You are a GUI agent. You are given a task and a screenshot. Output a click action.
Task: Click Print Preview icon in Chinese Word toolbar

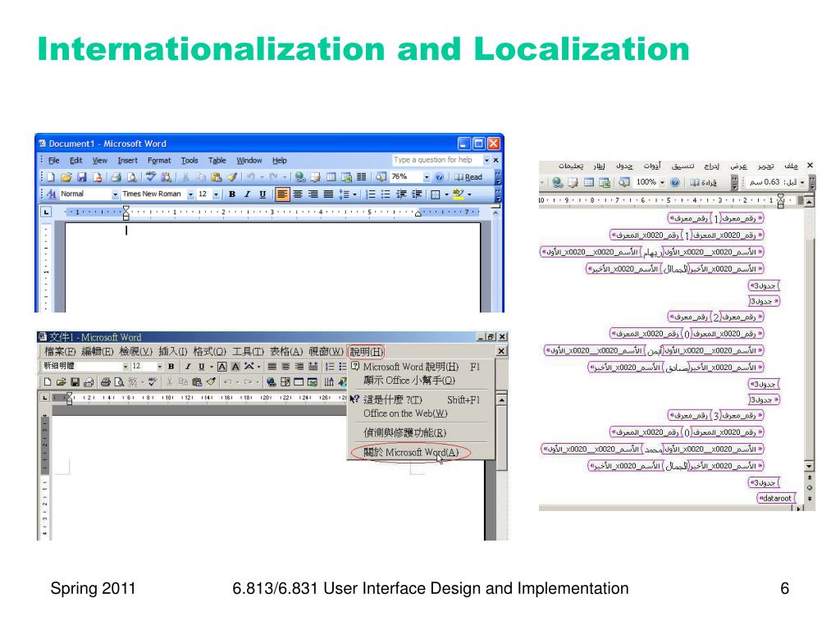coord(119,382)
